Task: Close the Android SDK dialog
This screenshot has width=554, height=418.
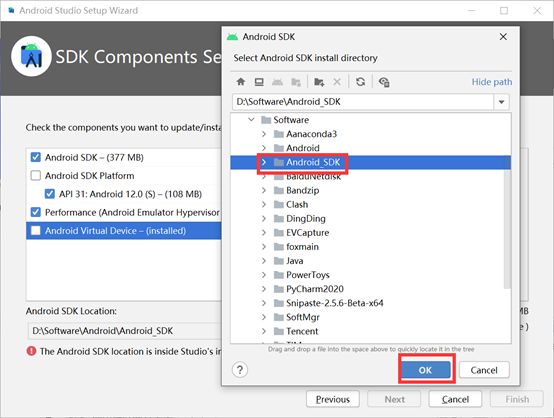Action: (x=503, y=37)
